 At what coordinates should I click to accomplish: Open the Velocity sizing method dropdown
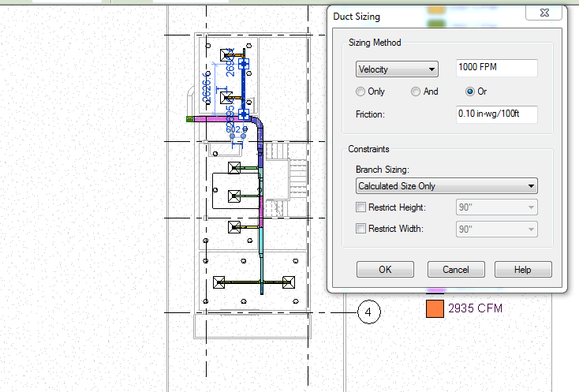[x=397, y=69]
